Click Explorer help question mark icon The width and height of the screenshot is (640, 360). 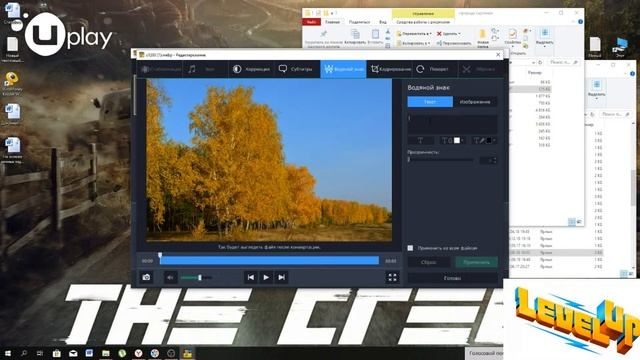[580, 22]
